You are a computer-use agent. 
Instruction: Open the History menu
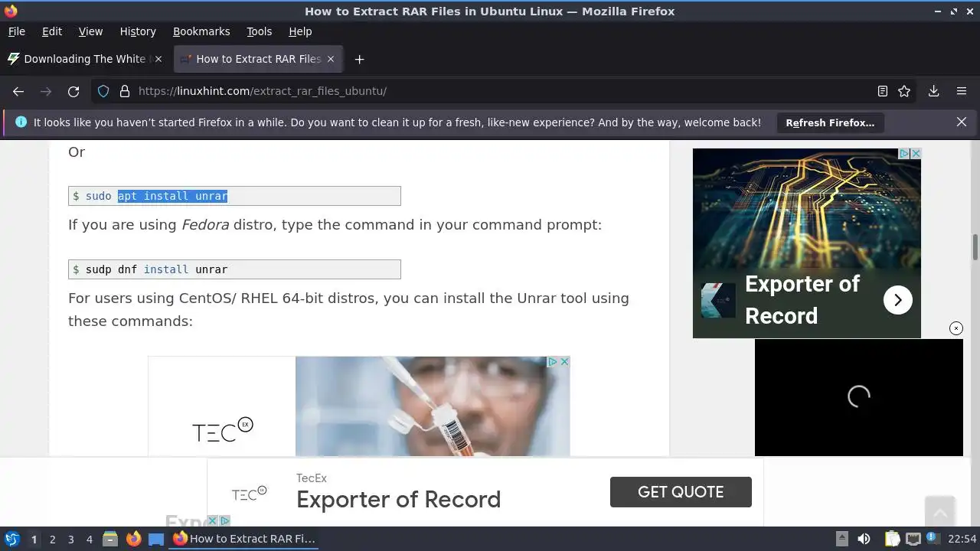138,31
